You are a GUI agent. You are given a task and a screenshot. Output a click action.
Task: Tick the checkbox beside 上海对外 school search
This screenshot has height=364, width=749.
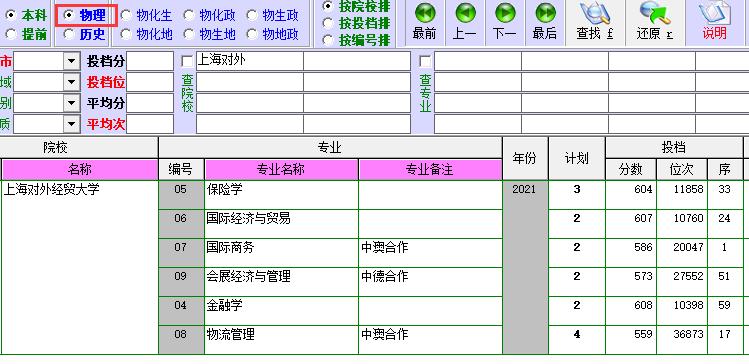pos(188,62)
